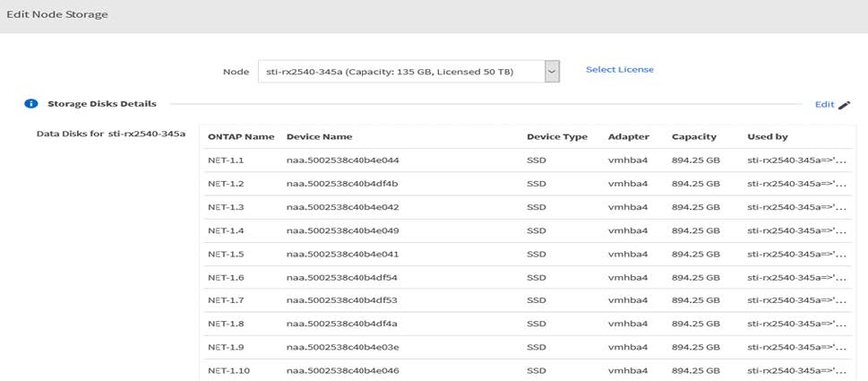
Task: Click the Edit link for storage disks
Action: click(824, 105)
